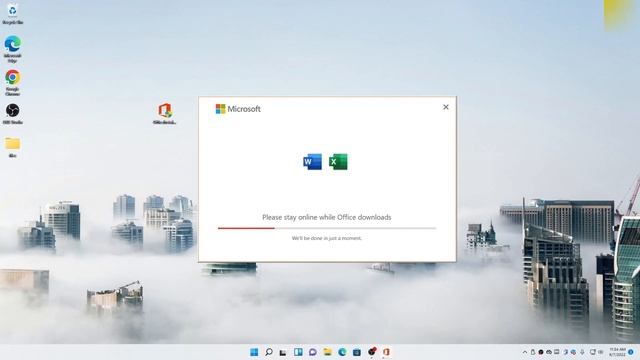This screenshot has width=640, height=360.
Task: Launch Google Chrome from the desktop
Action: (12, 82)
